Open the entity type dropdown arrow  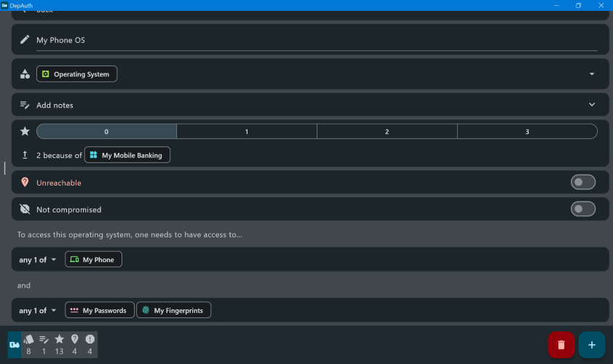click(591, 74)
